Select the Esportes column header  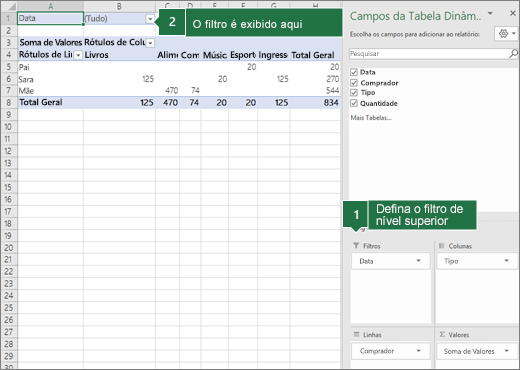(243, 55)
